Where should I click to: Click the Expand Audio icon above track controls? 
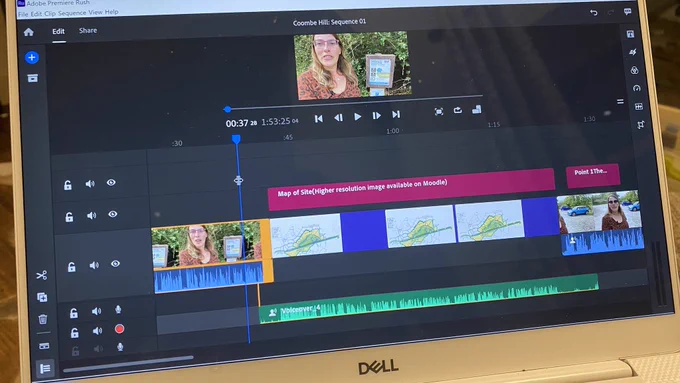point(44,346)
